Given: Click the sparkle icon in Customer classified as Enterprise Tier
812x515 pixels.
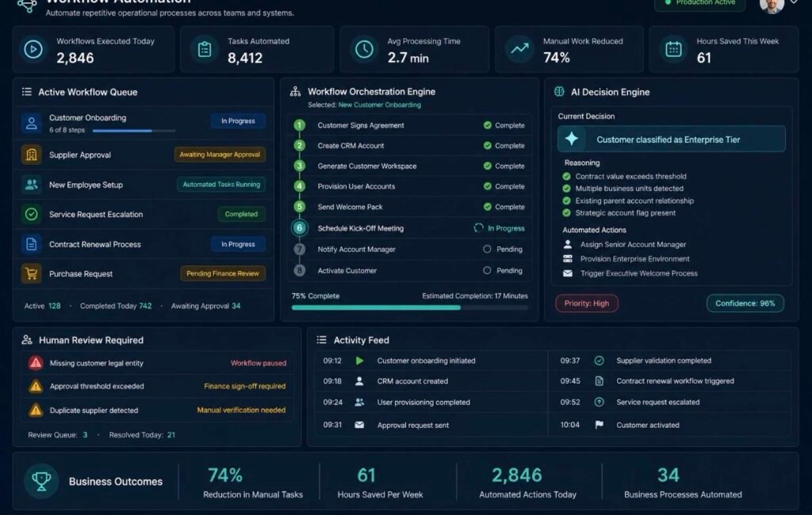Looking at the screenshot, I should [x=572, y=139].
